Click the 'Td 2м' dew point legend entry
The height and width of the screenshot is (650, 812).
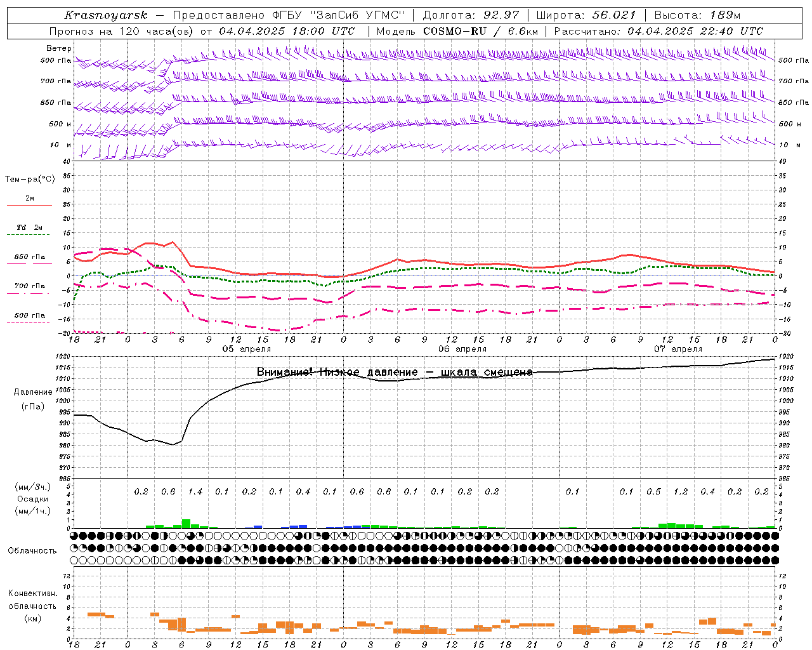[x=30, y=227]
